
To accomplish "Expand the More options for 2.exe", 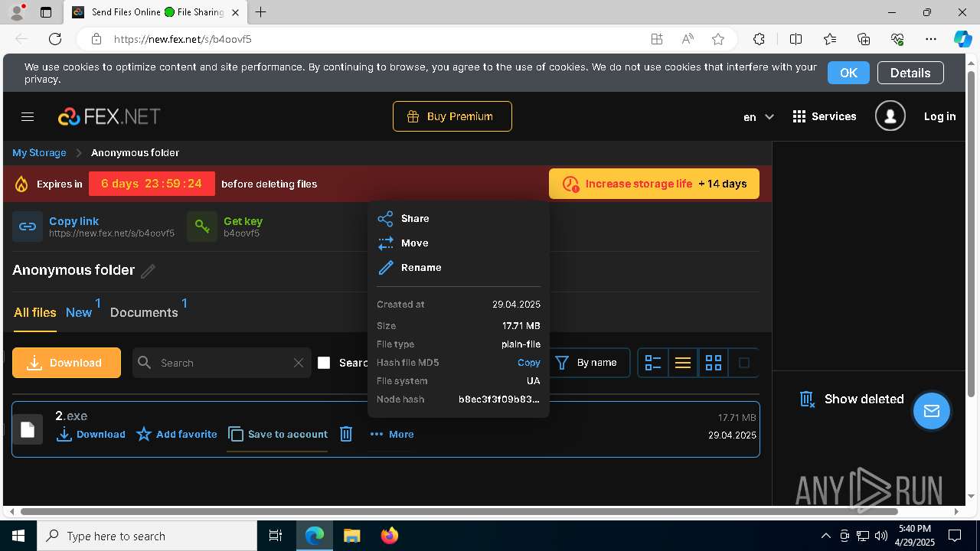I will coord(392,434).
